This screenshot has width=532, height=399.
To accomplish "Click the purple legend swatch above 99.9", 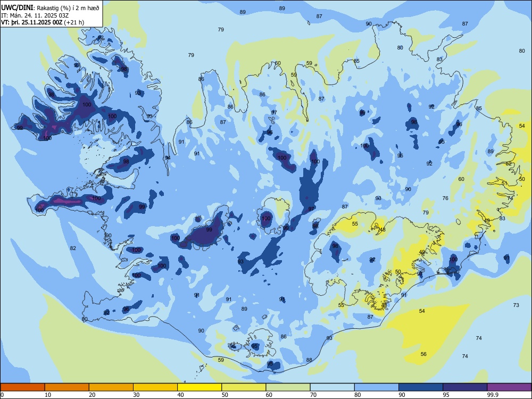I will 509,387.
